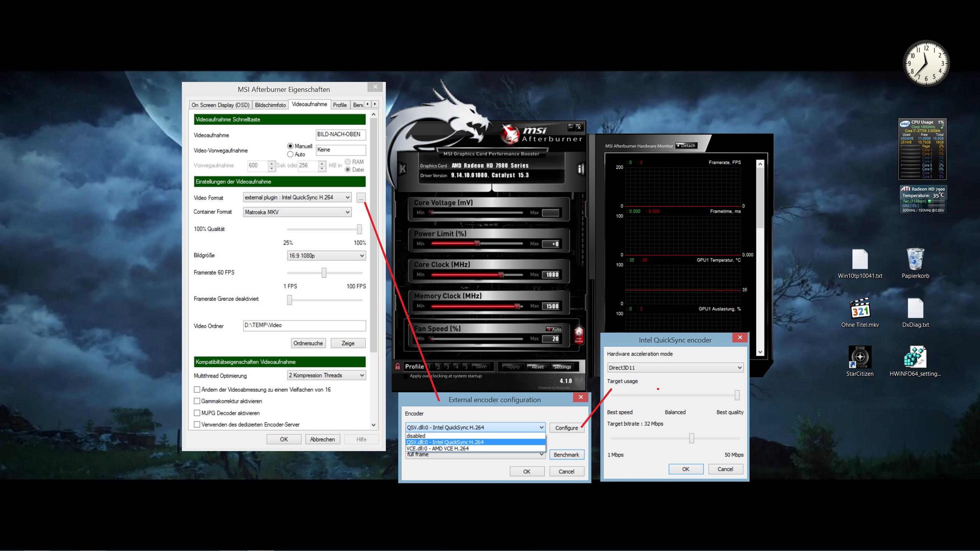Screen dimensions: 980x551
Task: Click the Ordnersuche button
Action: tap(308, 343)
